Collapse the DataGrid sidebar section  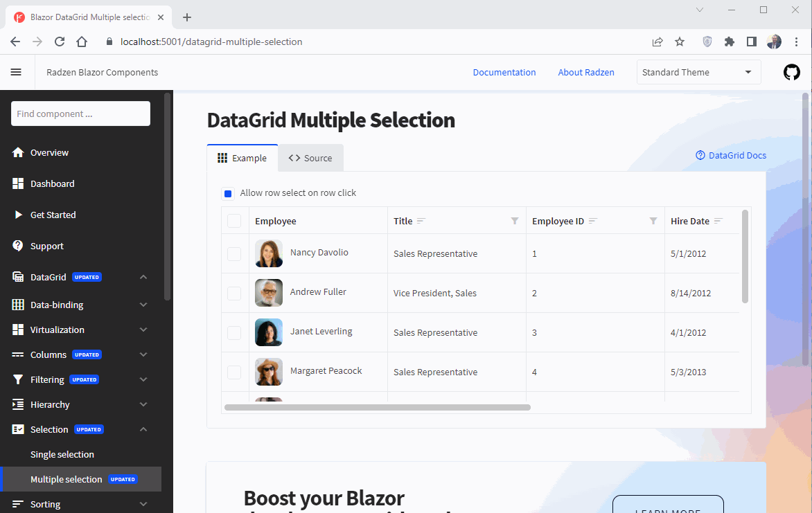point(143,277)
